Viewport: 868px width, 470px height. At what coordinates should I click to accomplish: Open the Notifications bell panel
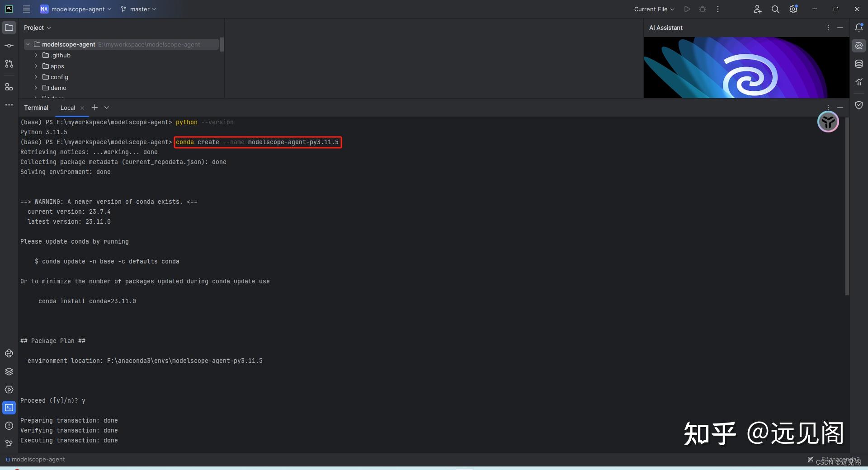tap(859, 28)
